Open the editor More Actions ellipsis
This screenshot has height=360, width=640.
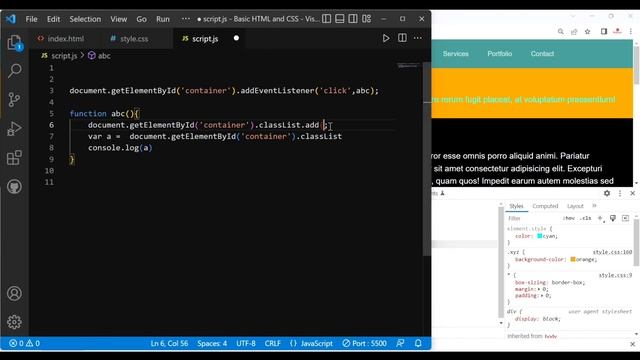point(418,38)
